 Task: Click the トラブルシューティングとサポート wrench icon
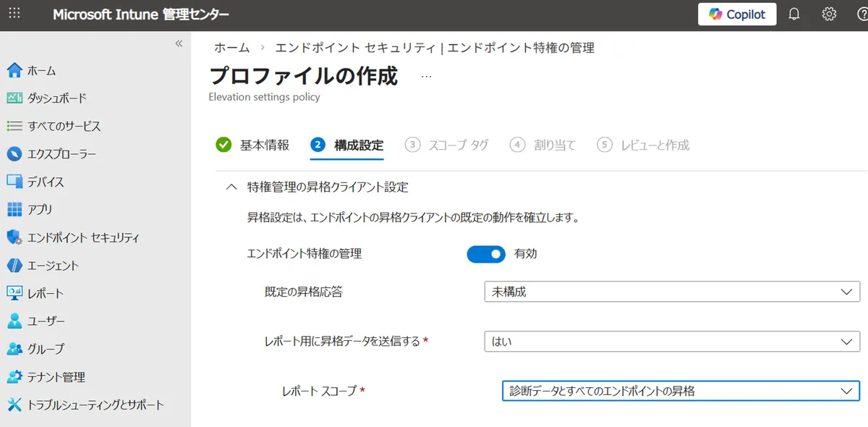14,405
